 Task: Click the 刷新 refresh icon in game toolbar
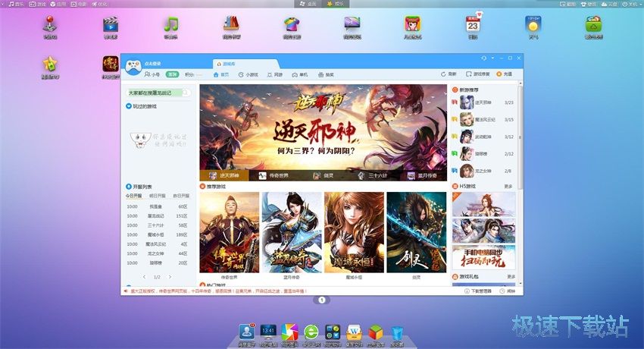tap(443, 74)
